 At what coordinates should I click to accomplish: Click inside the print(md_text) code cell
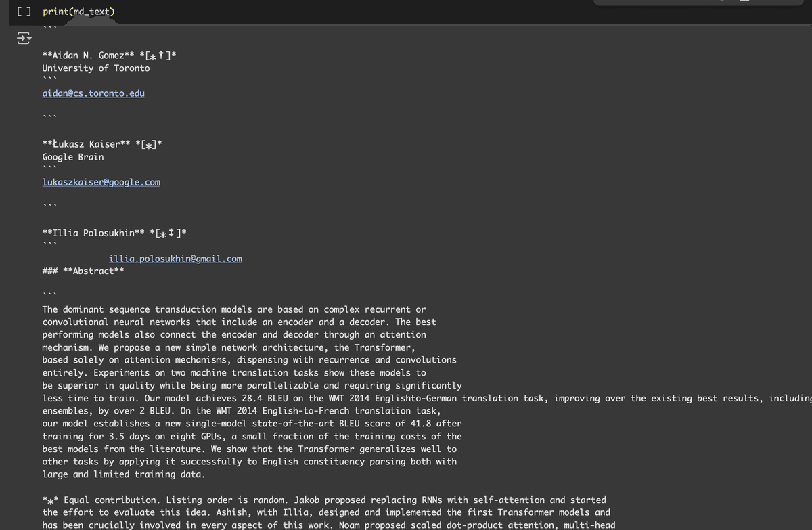78,11
